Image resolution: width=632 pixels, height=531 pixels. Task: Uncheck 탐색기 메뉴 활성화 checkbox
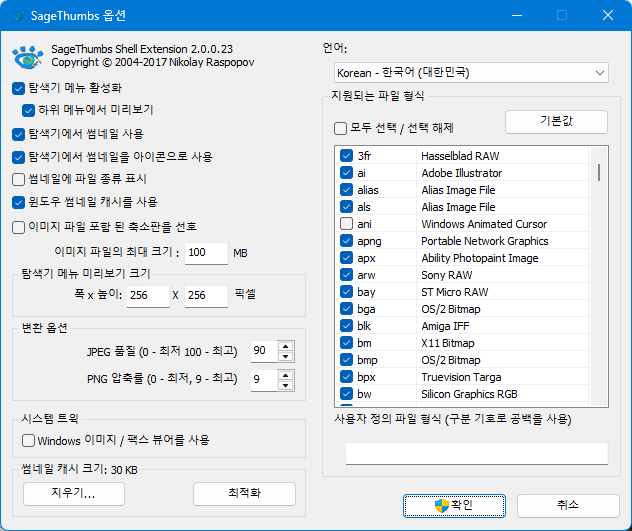pyautogui.click(x=19, y=88)
